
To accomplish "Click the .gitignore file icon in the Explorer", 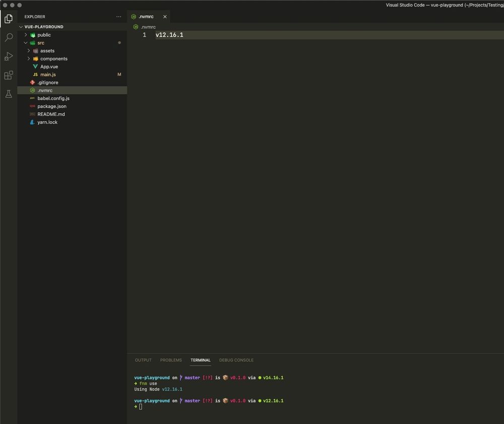I will (x=32, y=82).
